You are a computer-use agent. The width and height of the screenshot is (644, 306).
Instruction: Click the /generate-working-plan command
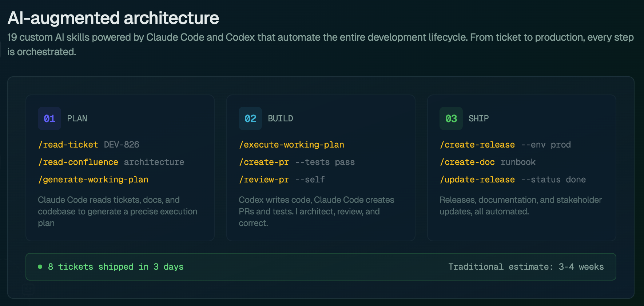pos(93,180)
